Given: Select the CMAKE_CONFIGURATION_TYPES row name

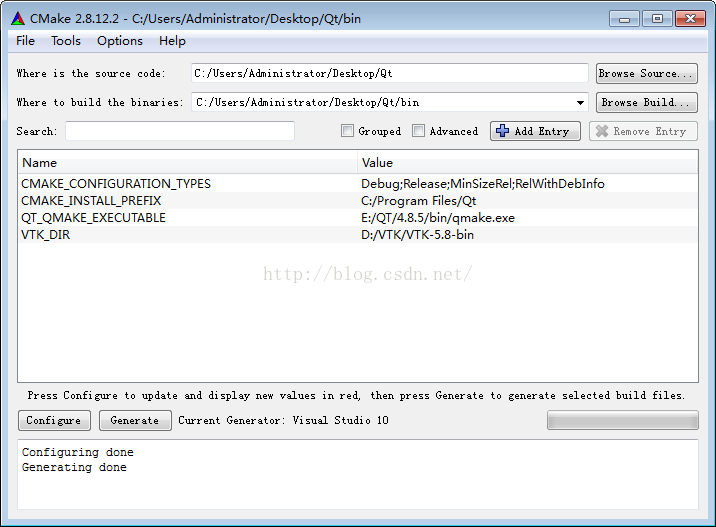Looking at the screenshot, I should click(116, 184).
